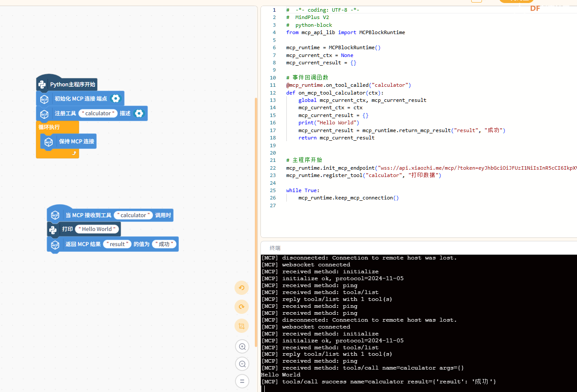Image resolution: width=577 pixels, height=392 pixels.
Task: Click the redo button on the canvas
Action: [x=242, y=307]
